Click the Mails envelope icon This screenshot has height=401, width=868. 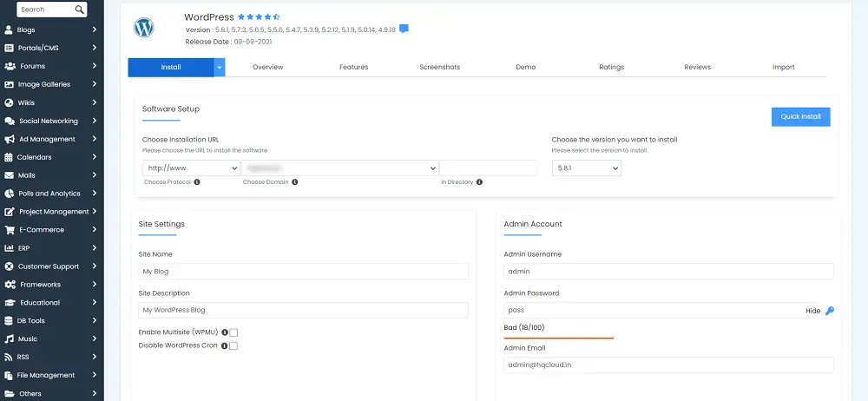click(x=9, y=175)
